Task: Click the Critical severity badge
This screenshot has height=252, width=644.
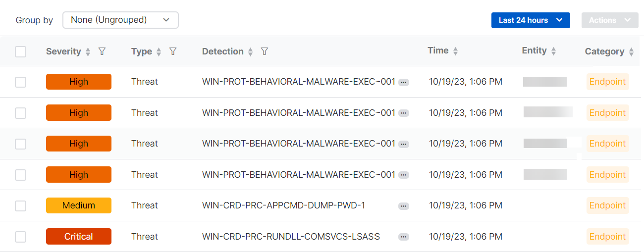Action: tap(78, 237)
